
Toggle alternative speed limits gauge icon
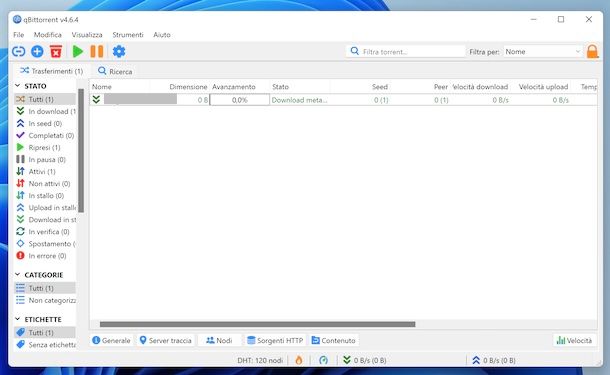click(x=323, y=360)
